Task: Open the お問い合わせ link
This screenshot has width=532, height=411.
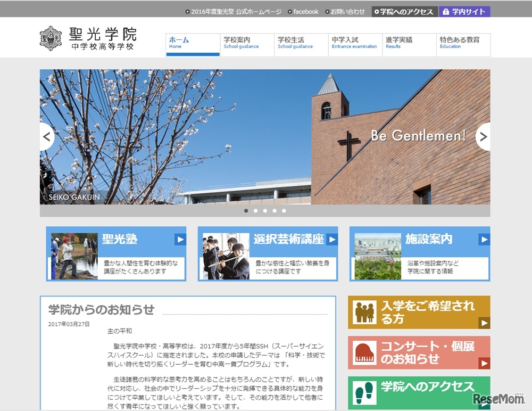Action: pos(346,11)
